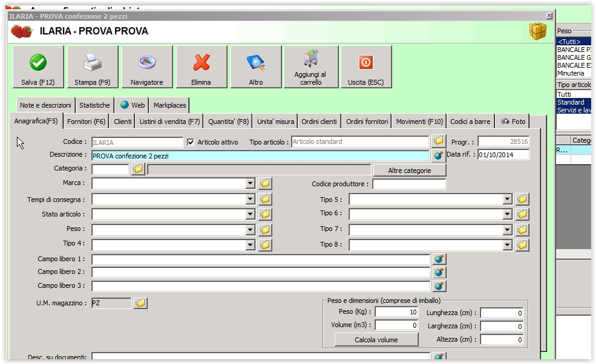Click Aggiungi al carrello cart button

(310, 67)
